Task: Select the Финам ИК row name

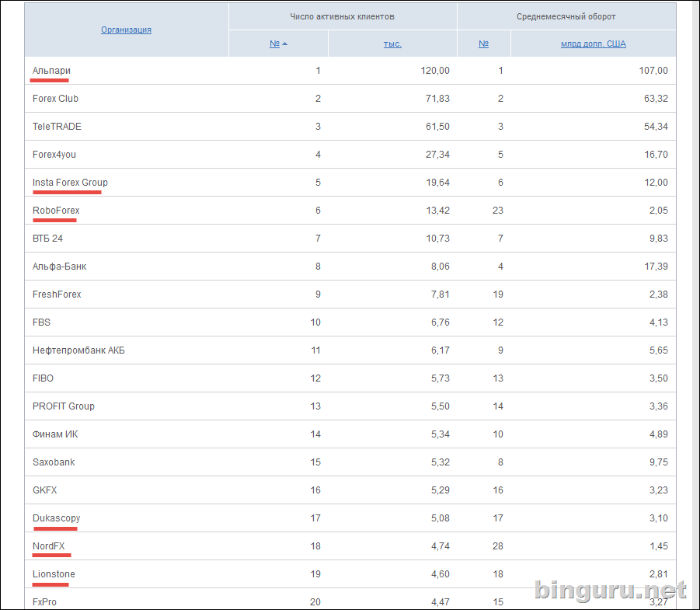Action: pos(55,434)
